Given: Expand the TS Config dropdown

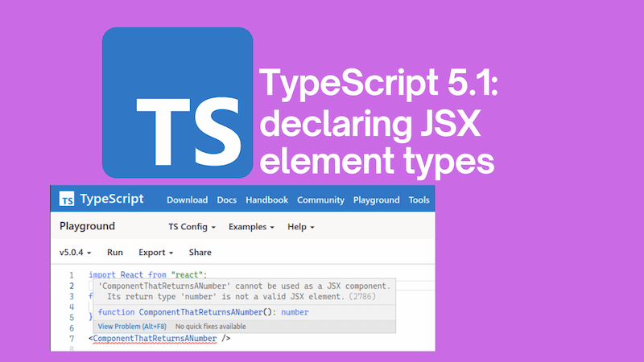Looking at the screenshot, I should pyautogui.click(x=192, y=227).
